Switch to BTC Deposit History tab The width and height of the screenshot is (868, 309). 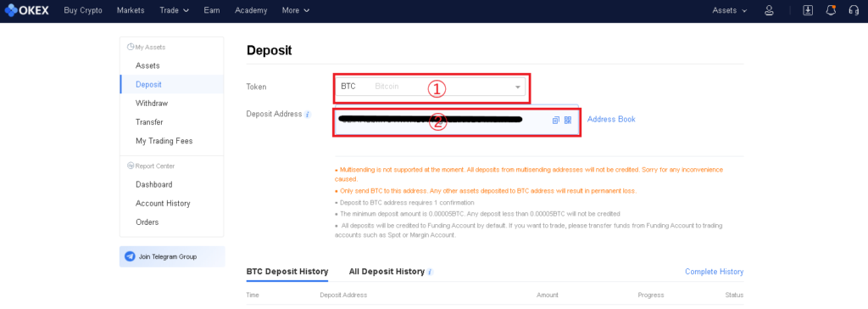coord(287,272)
